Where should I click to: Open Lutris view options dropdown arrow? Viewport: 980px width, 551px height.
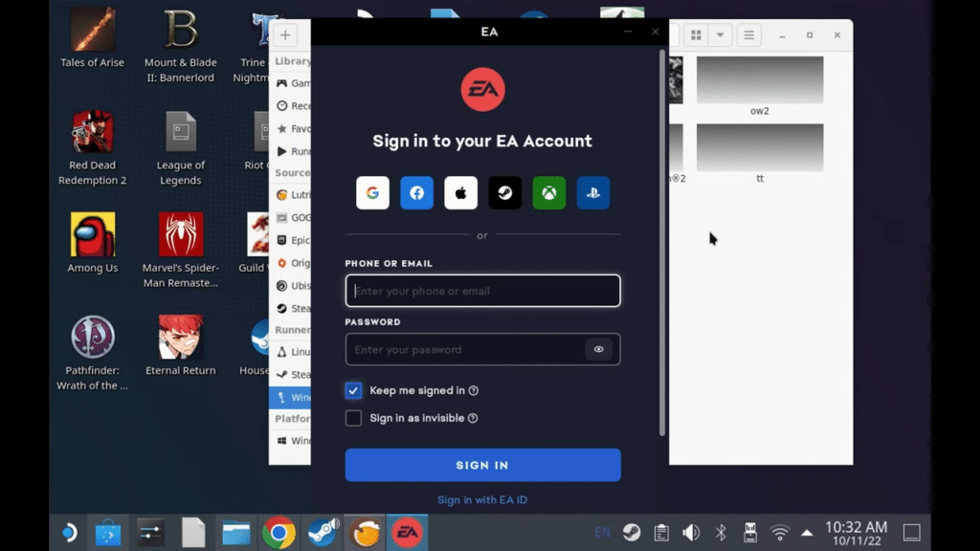[x=720, y=35]
